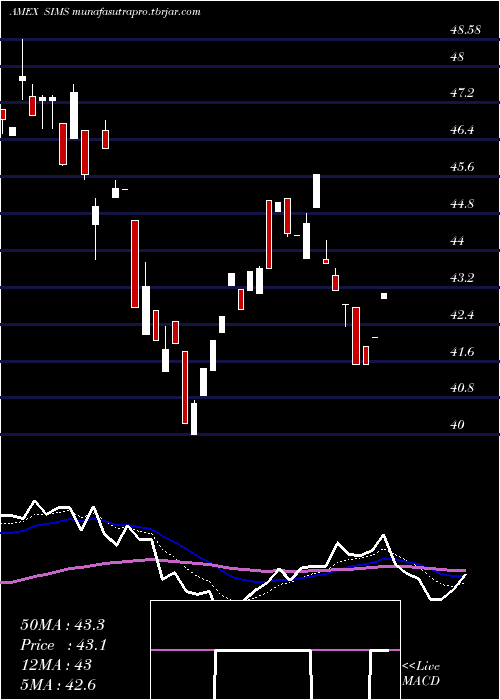Click the 44 price axis label

(x=458, y=241)
